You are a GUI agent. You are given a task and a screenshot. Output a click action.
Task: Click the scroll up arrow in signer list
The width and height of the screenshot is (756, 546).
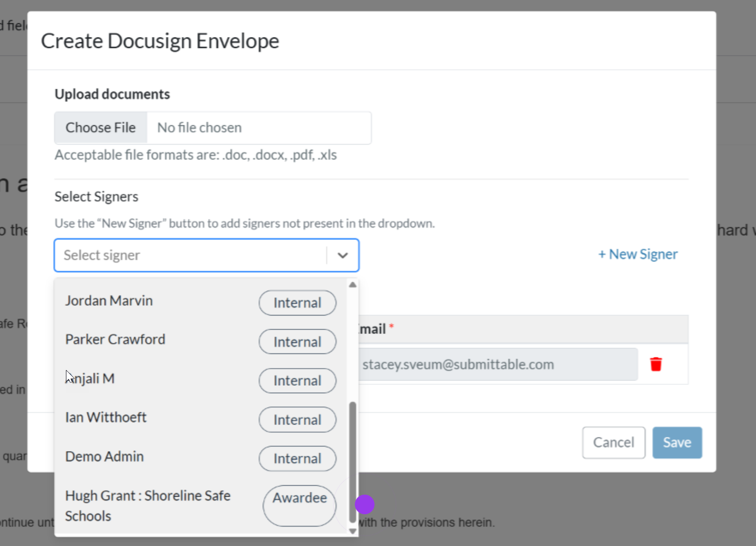[352, 285]
